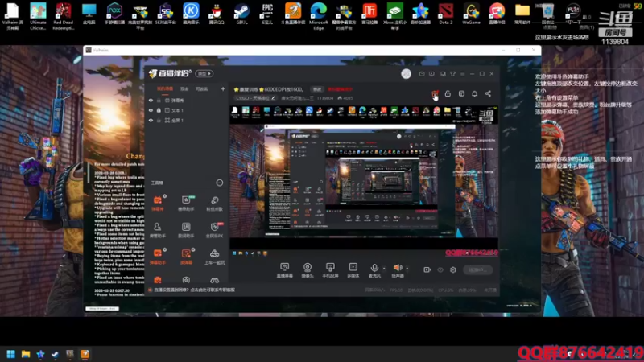Open the 粉丝点歌 fan song request tool
644x362 pixels.
click(x=214, y=204)
